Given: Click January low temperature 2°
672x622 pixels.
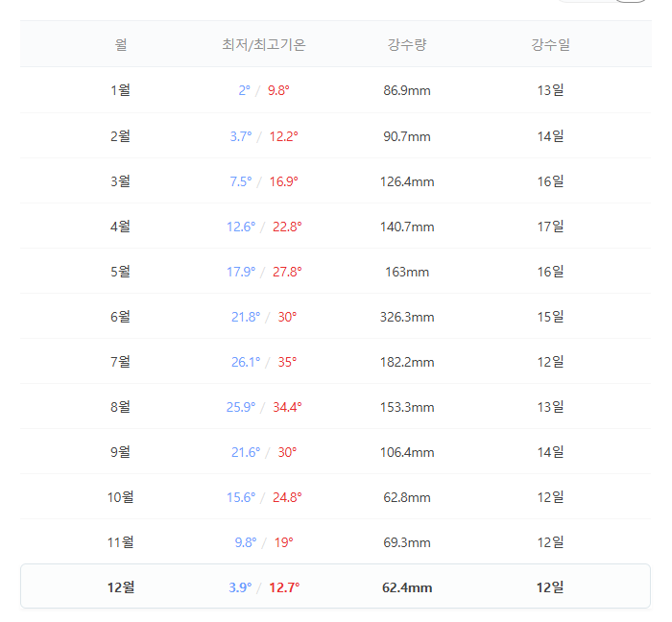Looking at the screenshot, I should click(x=244, y=90).
